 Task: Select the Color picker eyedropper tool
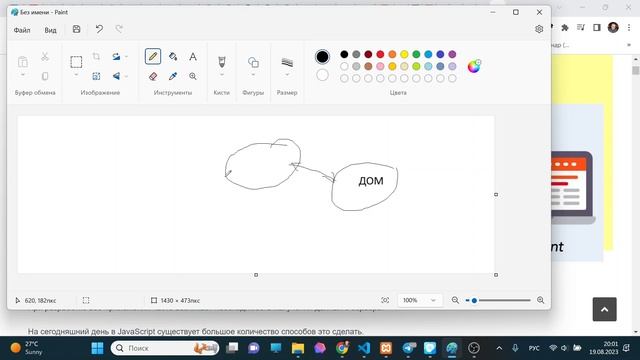173,76
